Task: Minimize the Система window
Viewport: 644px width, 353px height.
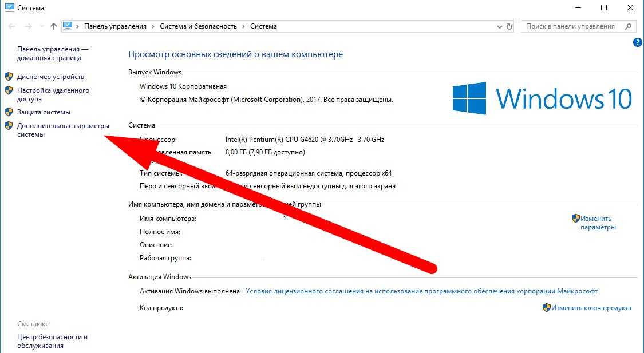Action: (578, 7)
